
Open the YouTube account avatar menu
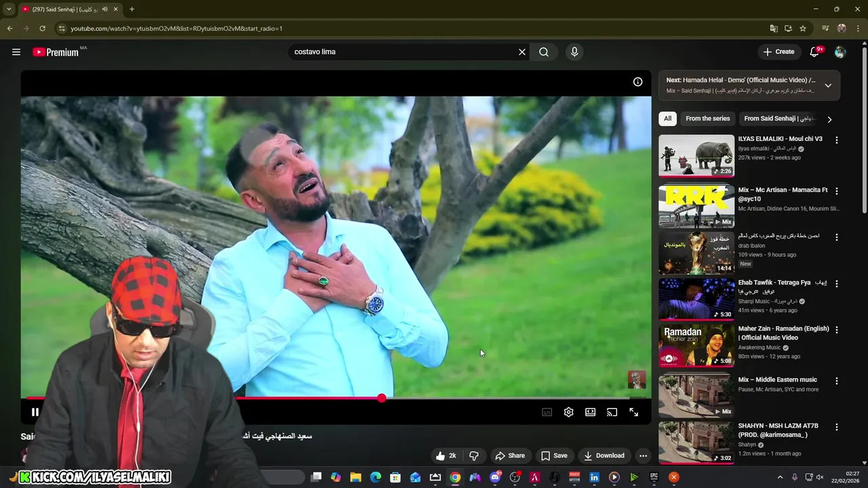tap(840, 52)
